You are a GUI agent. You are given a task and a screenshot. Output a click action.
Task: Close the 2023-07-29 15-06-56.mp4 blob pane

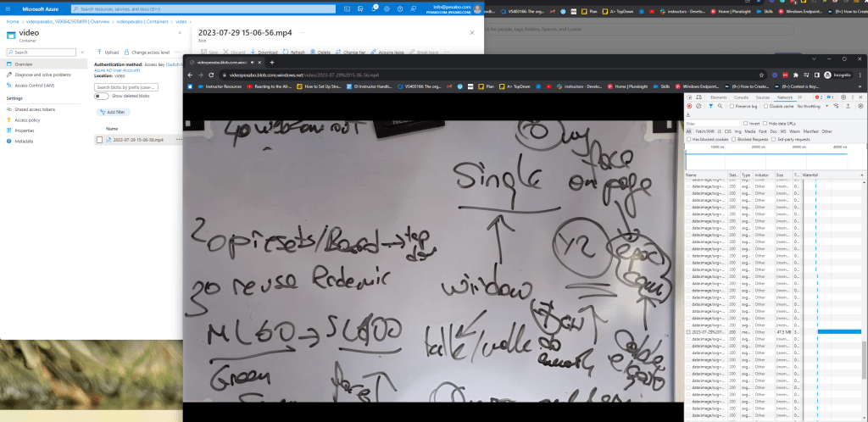[472, 33]
